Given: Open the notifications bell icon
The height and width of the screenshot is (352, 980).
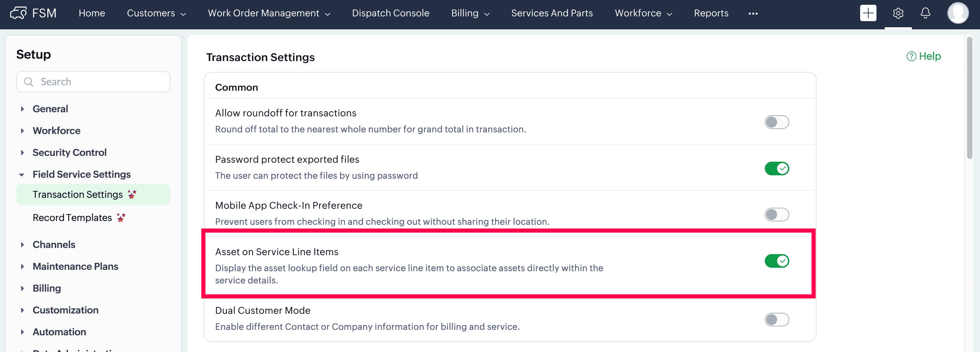Looking at the screenshot, I should point(925,13).
